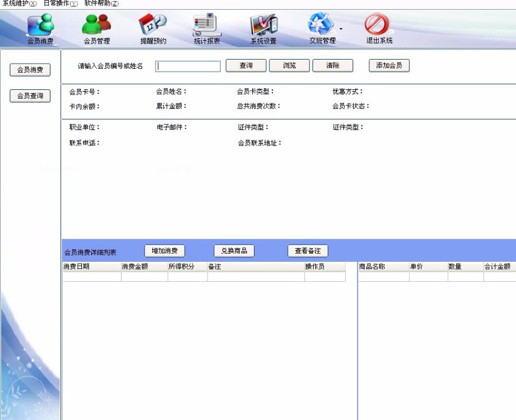The height and width of the screenshot is (420, 516).
Task: Select the 消费日期 column header
Action: click(92, 266)
